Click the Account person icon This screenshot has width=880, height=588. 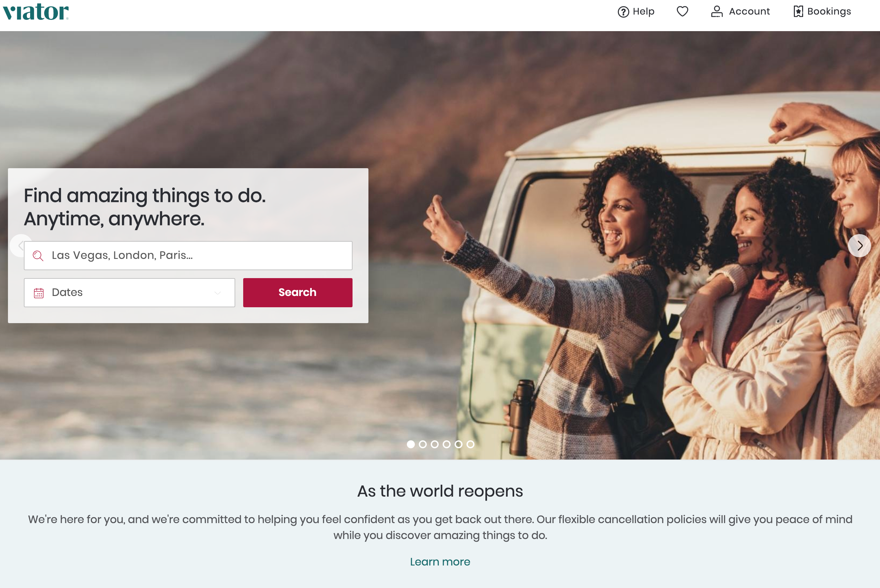coord(716,12)
